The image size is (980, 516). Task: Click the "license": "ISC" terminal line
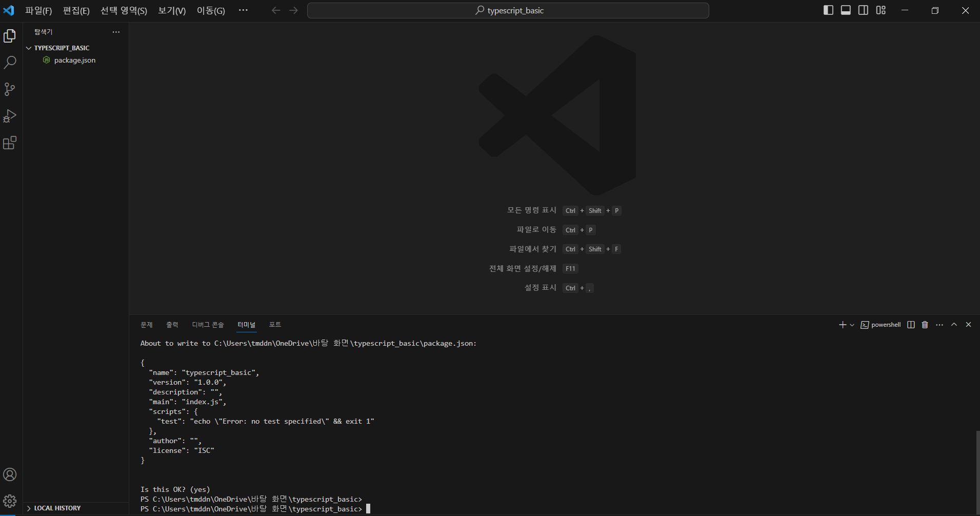pos(182,450)
